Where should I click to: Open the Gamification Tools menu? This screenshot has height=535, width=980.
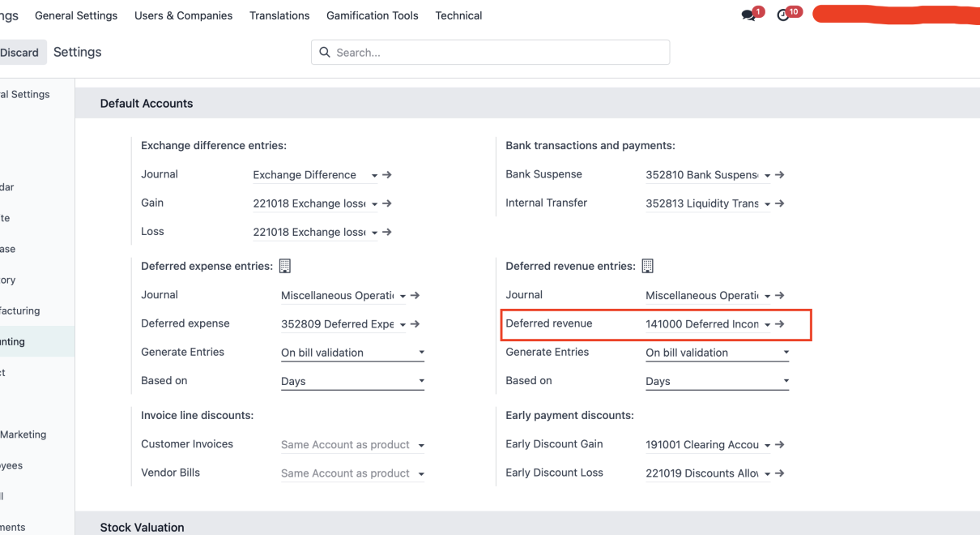tap(372, 15)
